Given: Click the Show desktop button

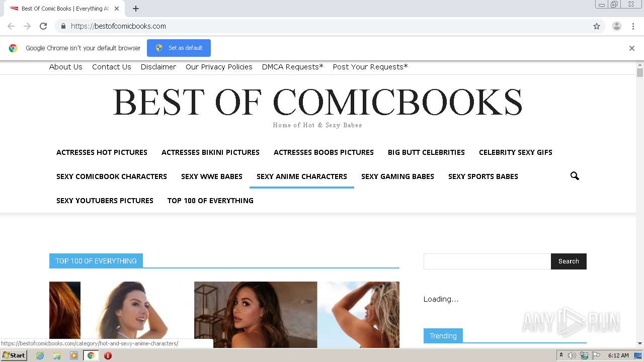Looking at the screenshot, I should point(638,355).
